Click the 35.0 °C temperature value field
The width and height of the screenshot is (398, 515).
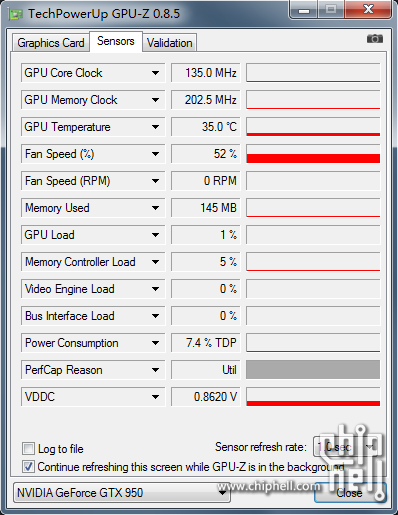(206, 127)
